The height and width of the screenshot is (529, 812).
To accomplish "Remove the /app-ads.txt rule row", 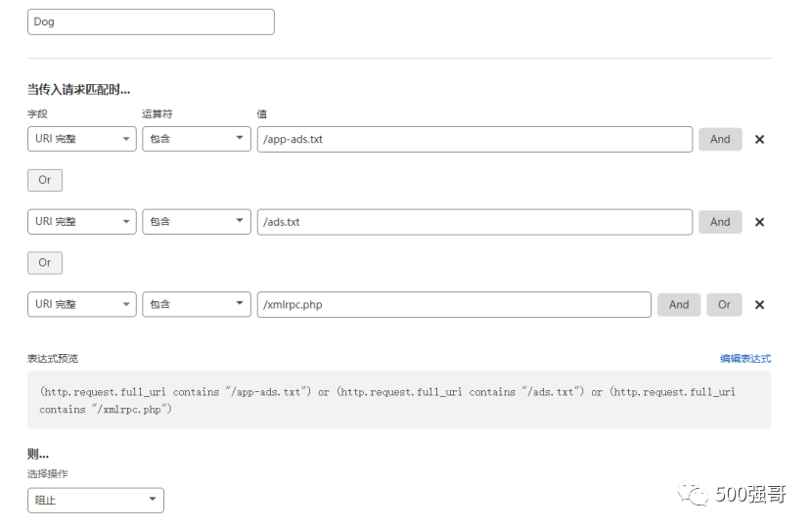I will [759, 139].
